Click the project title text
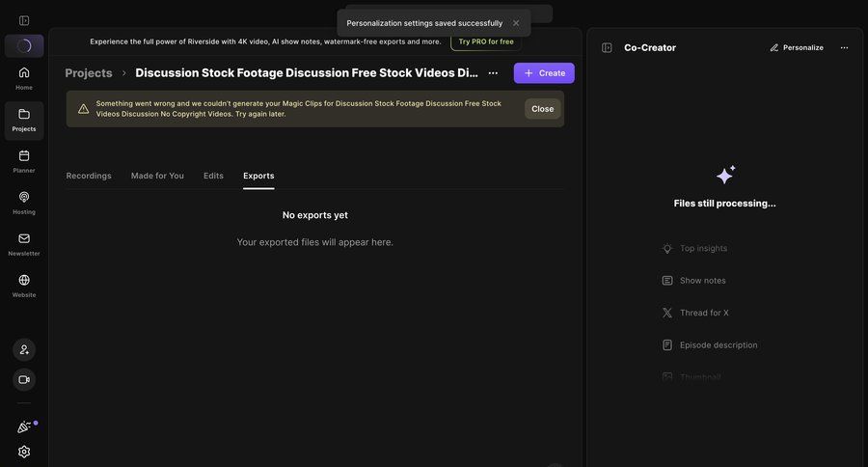This screenshot has height=467, width=868. [x=306, y=73]
